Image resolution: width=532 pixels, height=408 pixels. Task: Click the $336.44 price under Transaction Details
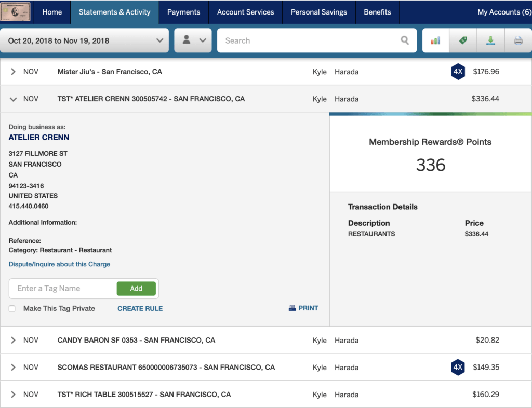(x=476, y=234)
